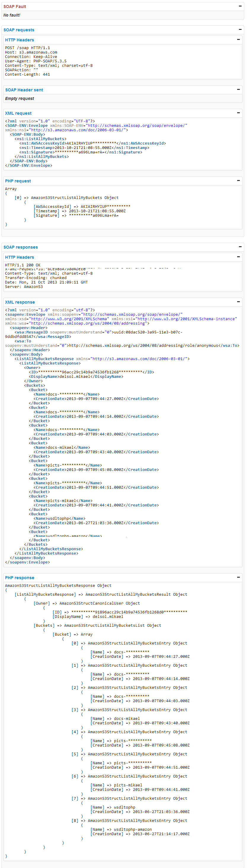Collapse the PHP response panel
Viewport: 249px width, 868px height.
[x=238, y=578]
